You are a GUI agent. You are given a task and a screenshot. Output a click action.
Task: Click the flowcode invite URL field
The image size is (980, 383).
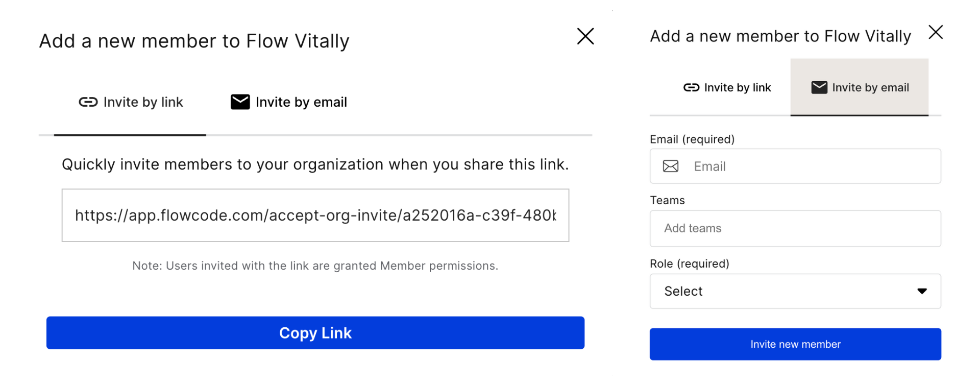point(315,216)
